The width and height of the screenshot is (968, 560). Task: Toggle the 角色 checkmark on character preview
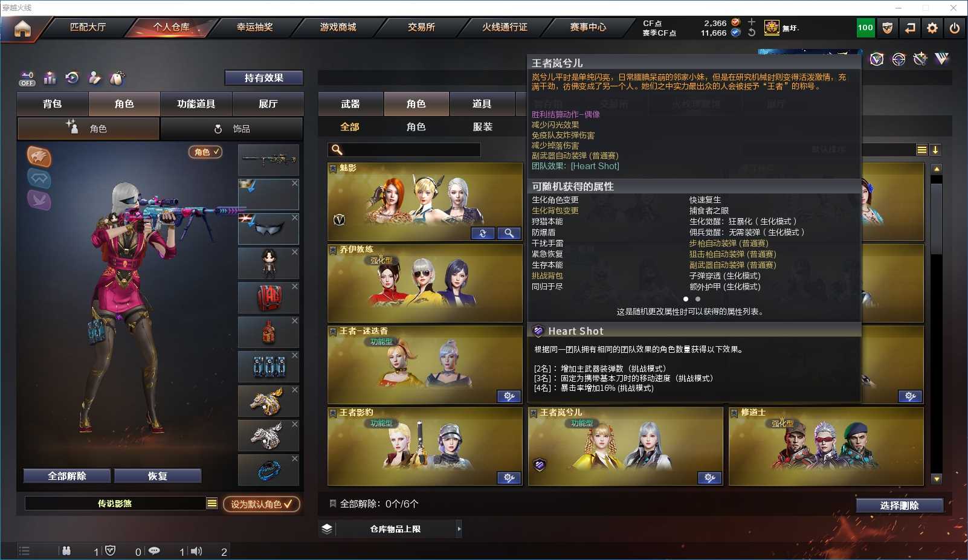click(x=205, y=152)
